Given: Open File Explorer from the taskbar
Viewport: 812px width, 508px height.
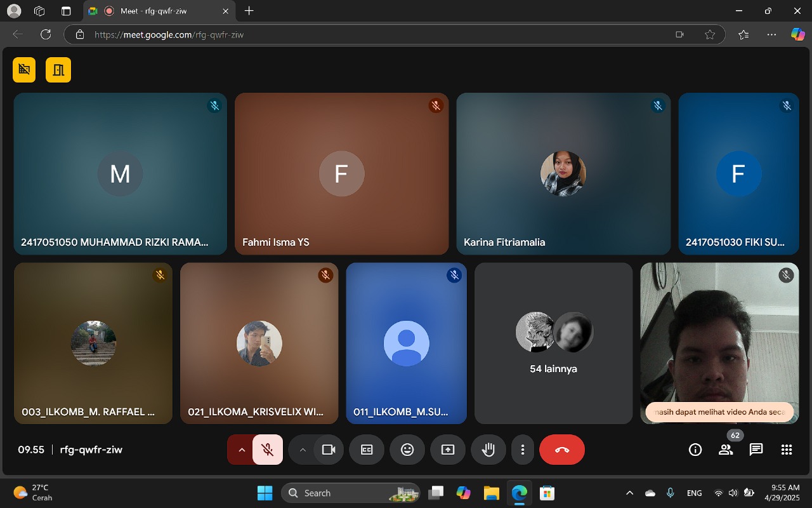Looking at the screenshot, I should point(491,493).
